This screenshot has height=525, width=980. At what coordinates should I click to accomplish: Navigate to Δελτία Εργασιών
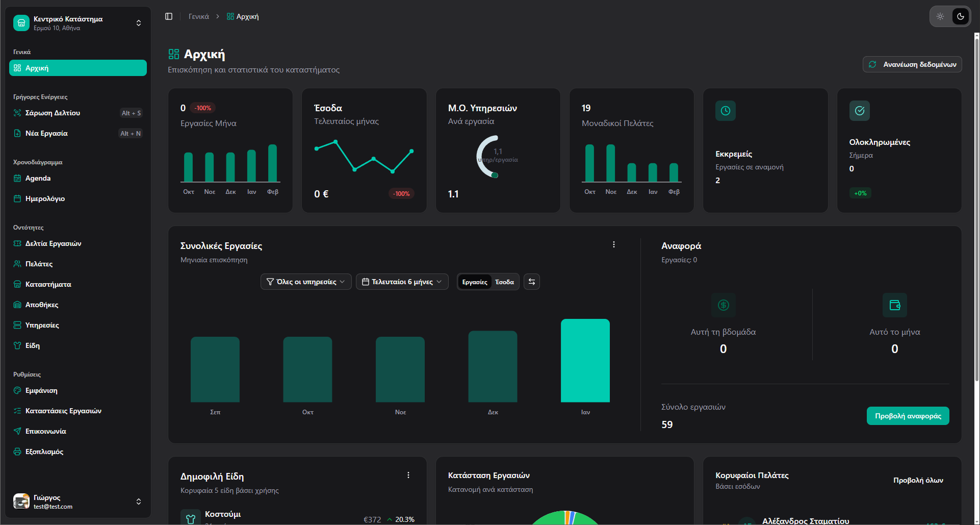pyautogui.click(x=78, y=243)
